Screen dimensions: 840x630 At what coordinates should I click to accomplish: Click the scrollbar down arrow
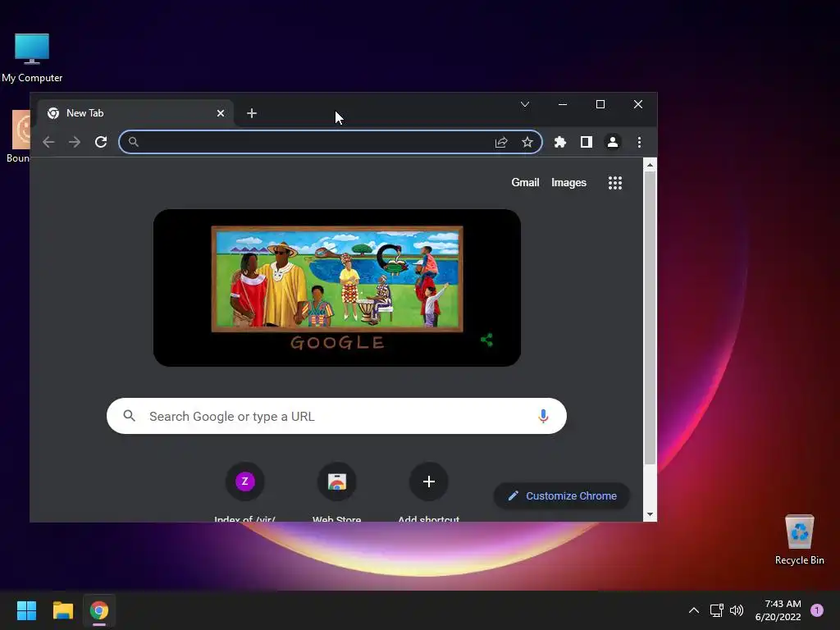click(x=650, y=514)
